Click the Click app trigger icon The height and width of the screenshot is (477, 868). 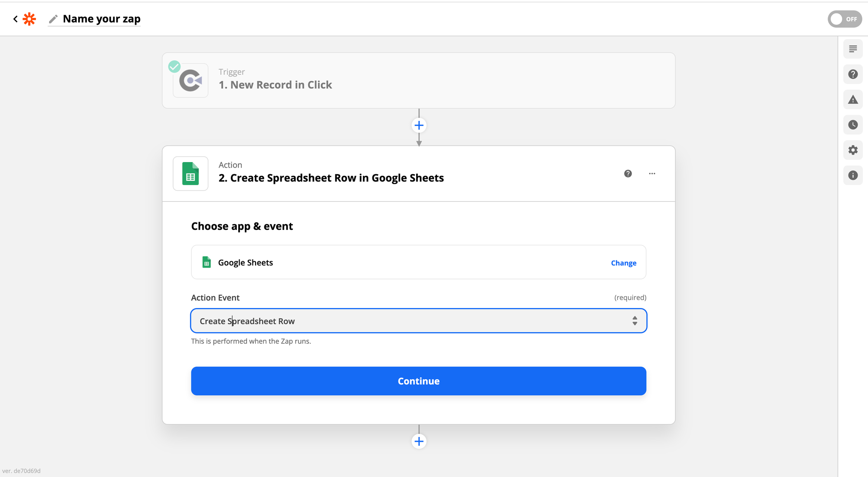191,80
